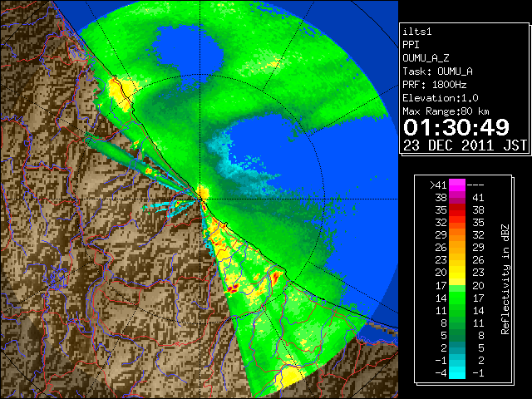
Task: Select the >41 legend label
Action: [x=438, y=185]
